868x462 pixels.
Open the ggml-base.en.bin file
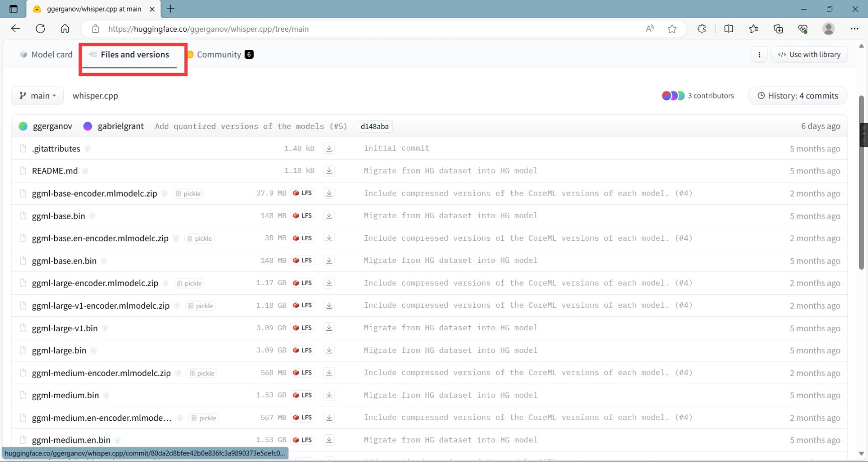[64, 260]
